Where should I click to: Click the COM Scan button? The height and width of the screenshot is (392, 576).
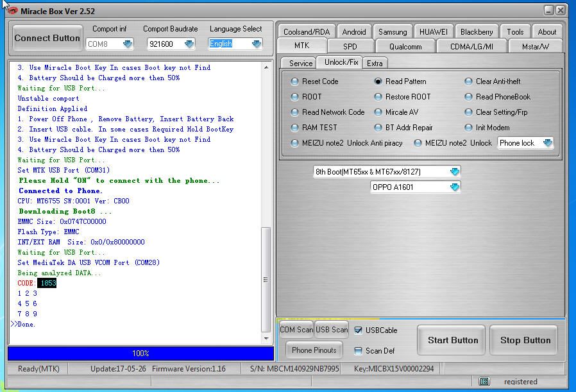296,330
